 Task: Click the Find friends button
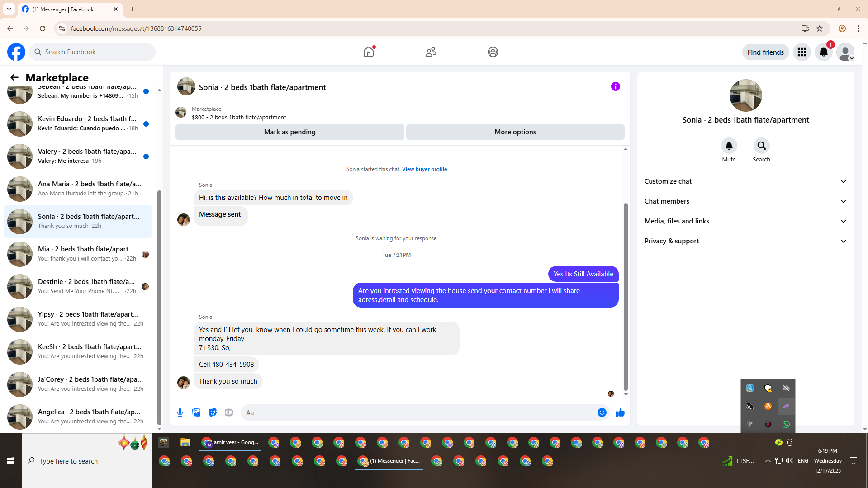pyautogui.click(x=765, y=52)
